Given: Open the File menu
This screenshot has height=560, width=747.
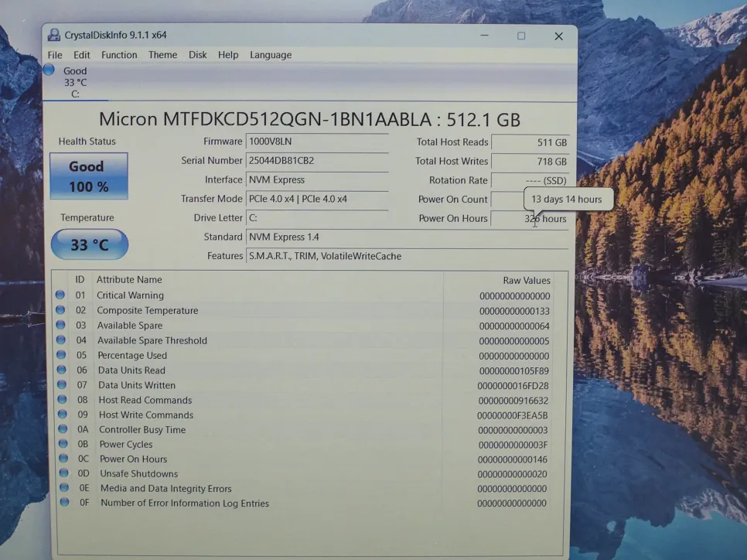Looking at the screenshot, I should click(55, 55).
